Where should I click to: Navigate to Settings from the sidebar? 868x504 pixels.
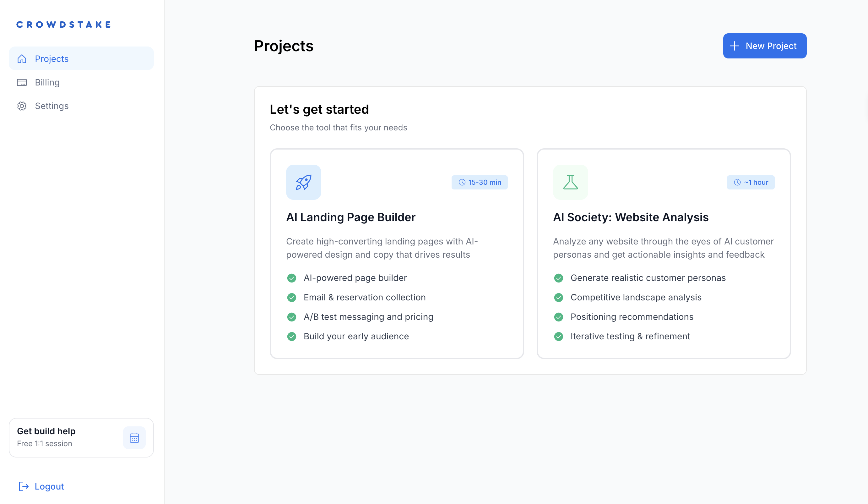coord(52,106)
